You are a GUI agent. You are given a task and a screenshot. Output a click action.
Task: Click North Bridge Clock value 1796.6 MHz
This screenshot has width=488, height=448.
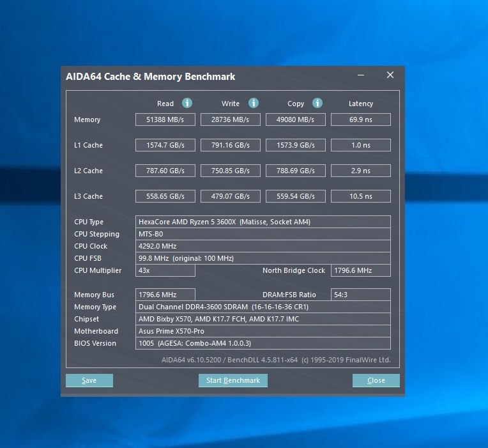[361, 270]
